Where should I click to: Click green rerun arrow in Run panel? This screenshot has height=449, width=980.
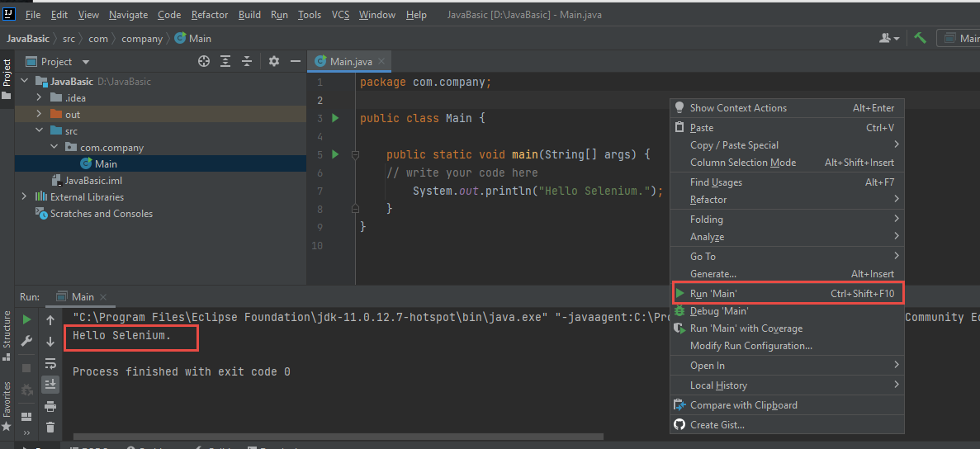click(x=27, y=319)
